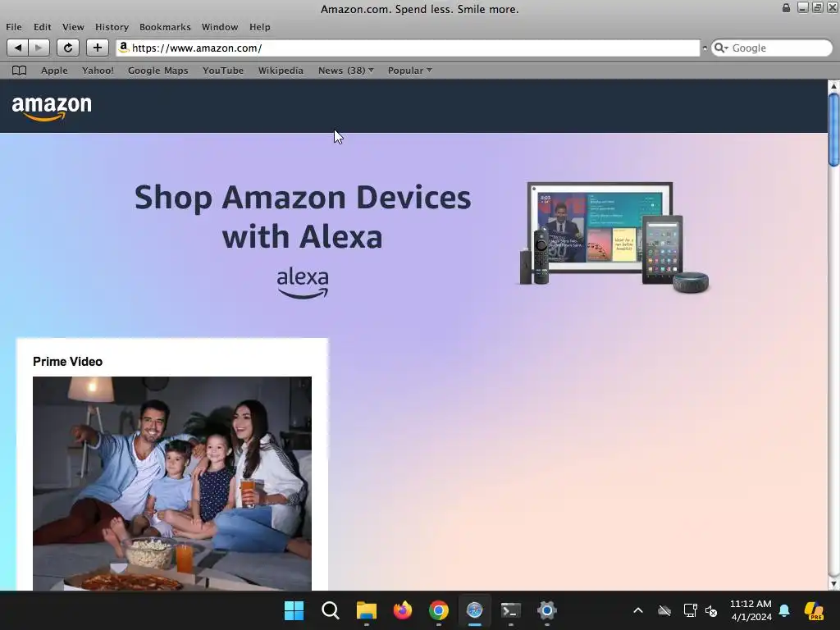This screenshot has width=840, height=630.
Task: Open the Settings gear taskbar icon
Action: click(546, 610)
